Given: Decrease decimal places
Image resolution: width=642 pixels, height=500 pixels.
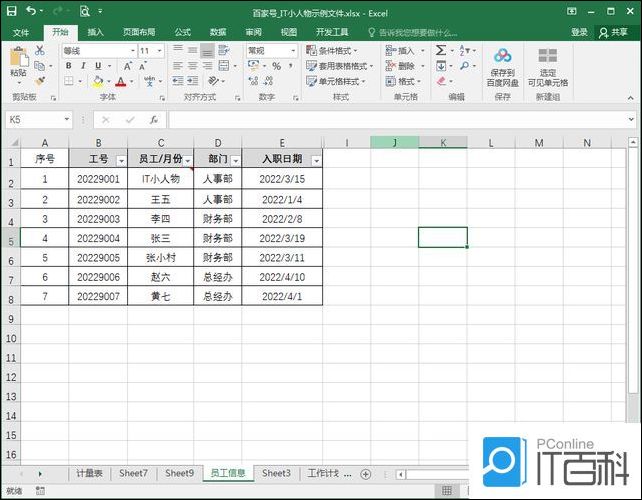Looking at the screenshot, I should 269,81.
